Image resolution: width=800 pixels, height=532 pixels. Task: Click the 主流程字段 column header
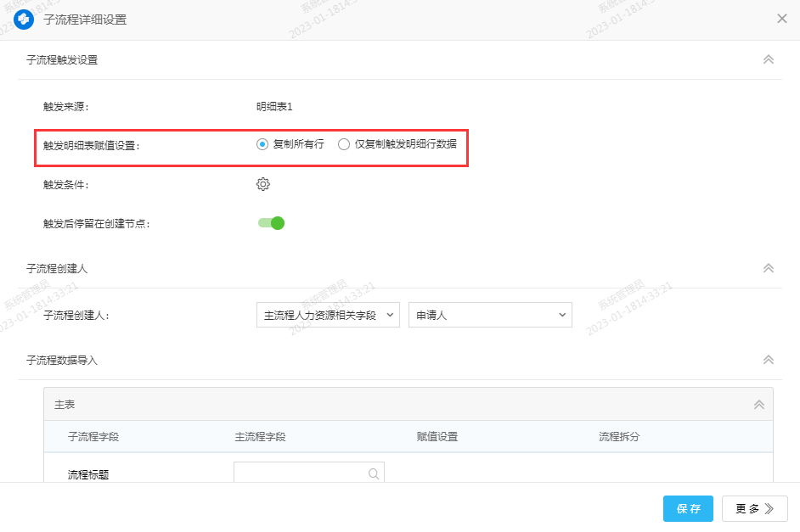(x=260, y=437)
